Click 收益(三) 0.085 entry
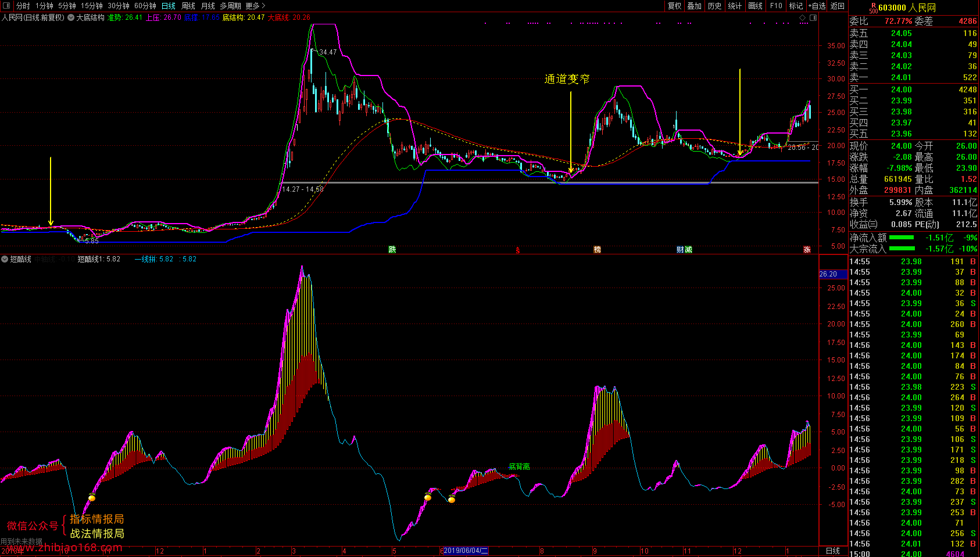Image resolution: width=980 pixels, height=557 pixels. pos(881,225)
